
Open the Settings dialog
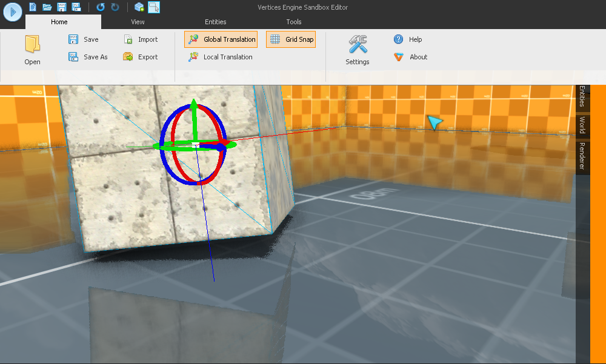358,50
